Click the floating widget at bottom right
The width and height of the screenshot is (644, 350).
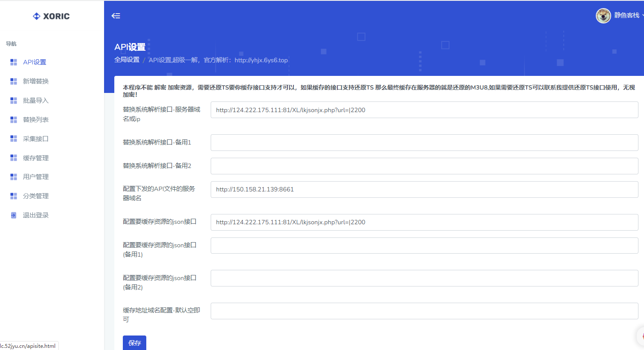pyautogui.click(x=641, y=336)
